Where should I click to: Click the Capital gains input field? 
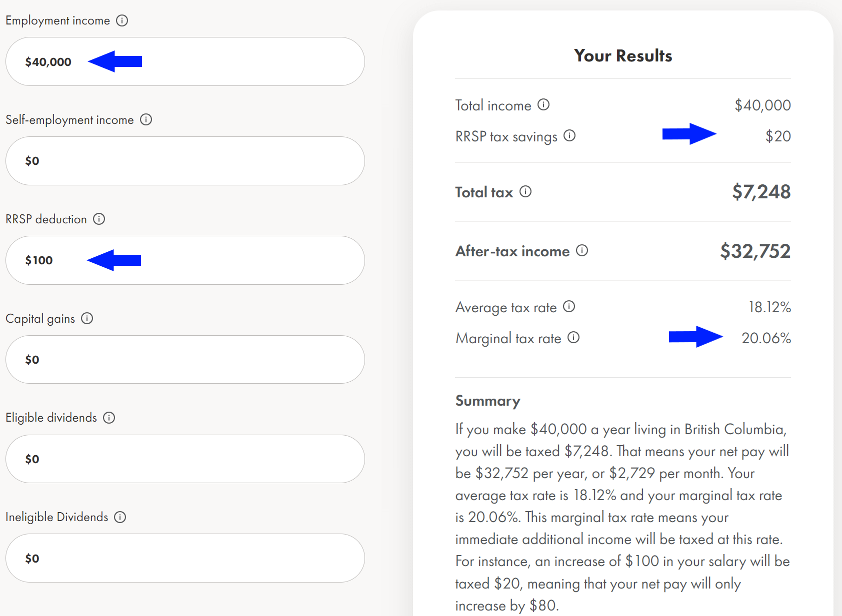pos(185,359)
